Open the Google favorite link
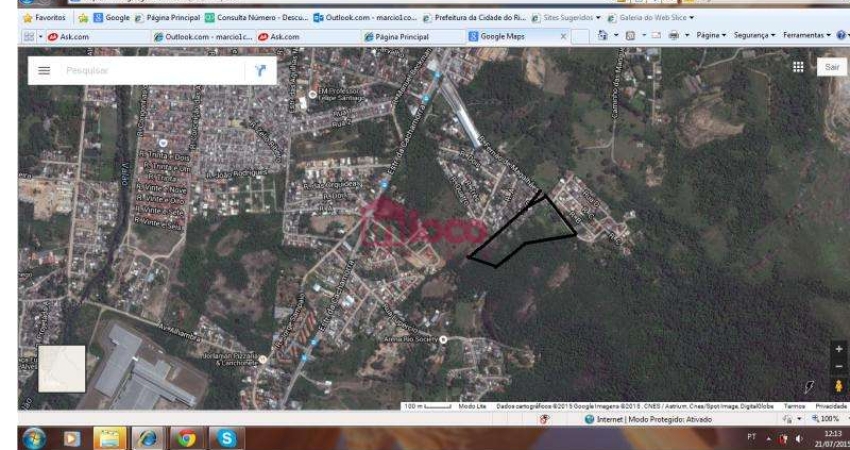Viewport: 850px width, 450px height. click(111, 18)
